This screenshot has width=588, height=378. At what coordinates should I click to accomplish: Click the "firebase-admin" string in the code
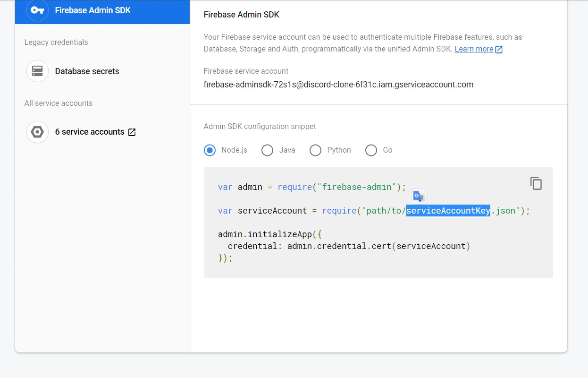(356, 187)
